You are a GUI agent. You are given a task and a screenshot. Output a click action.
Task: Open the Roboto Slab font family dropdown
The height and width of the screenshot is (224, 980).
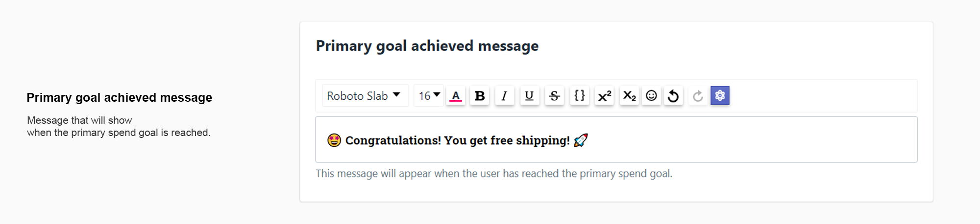pyautogui.click(x=365, y=96)
